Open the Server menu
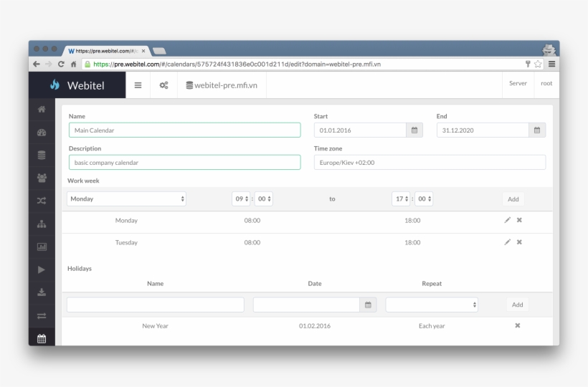Viewport: 588px width, 387px height. pyautogui.click(x=518, y=83)
